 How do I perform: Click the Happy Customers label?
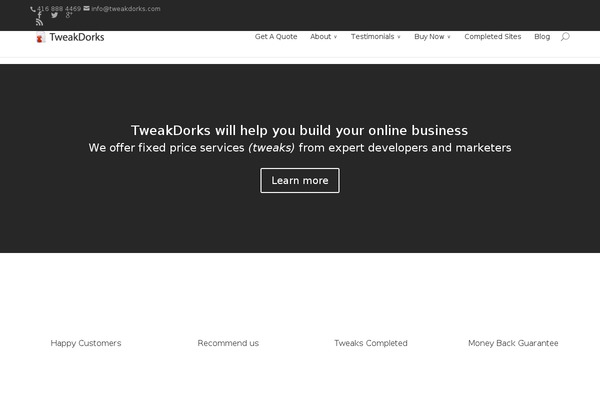[x=86, y=343]
